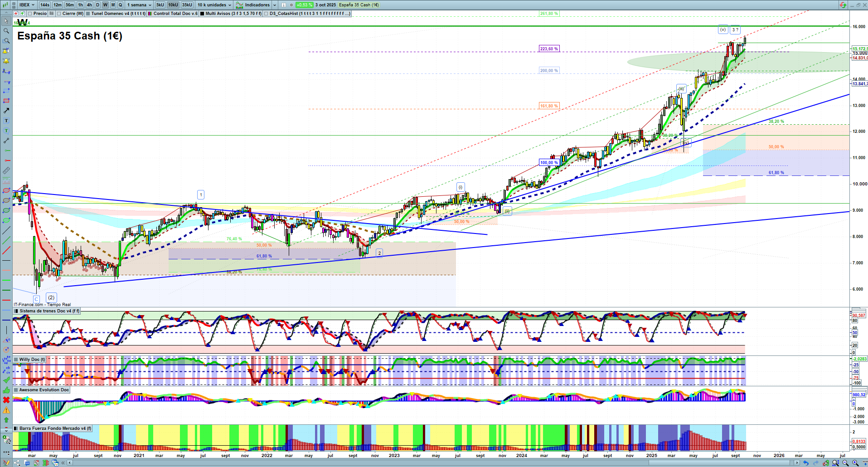Click the zoom in magnifier at bottom right
Image resolution: width=868 pixels, height=467 pixels.
tap(855, 463)
